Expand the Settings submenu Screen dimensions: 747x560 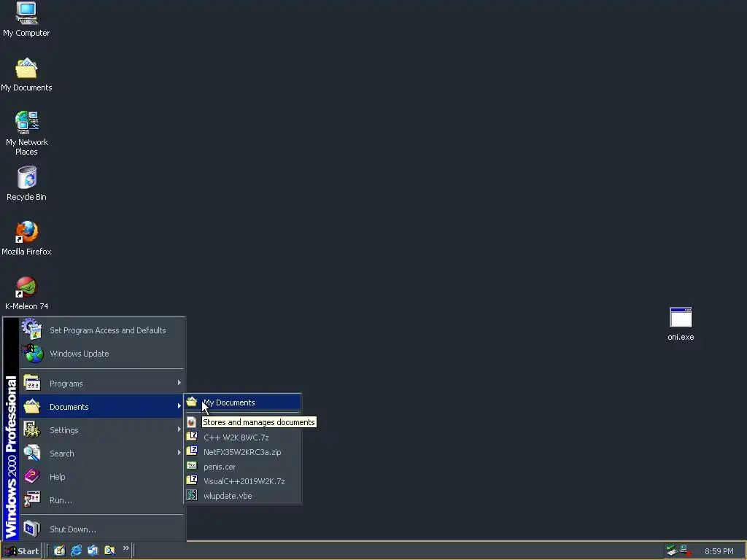click(101, 430)
